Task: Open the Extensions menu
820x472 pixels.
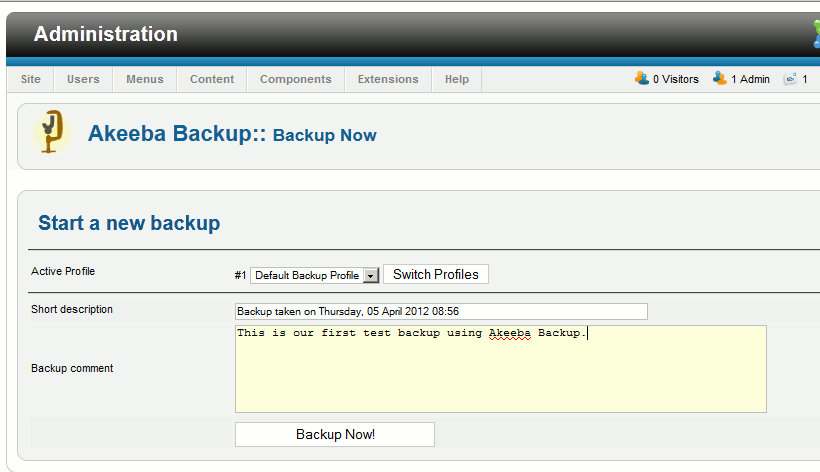Action: [388, 79]
